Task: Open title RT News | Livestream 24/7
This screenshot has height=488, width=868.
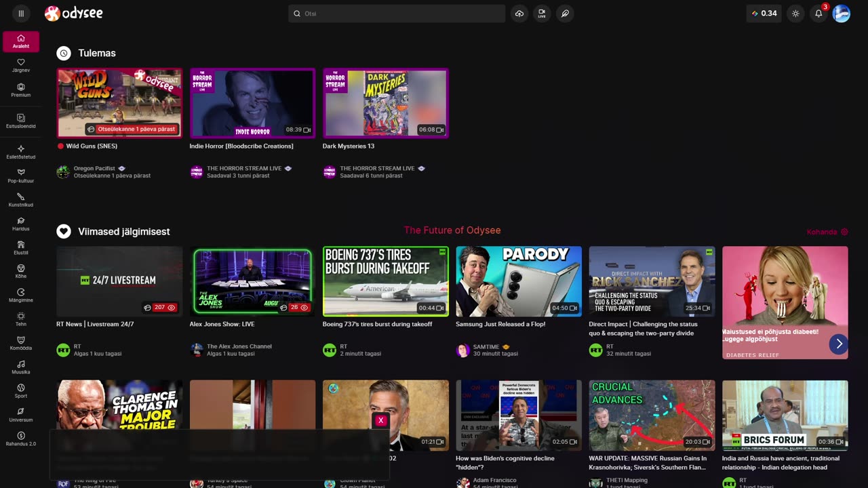Action: point(95,324)
